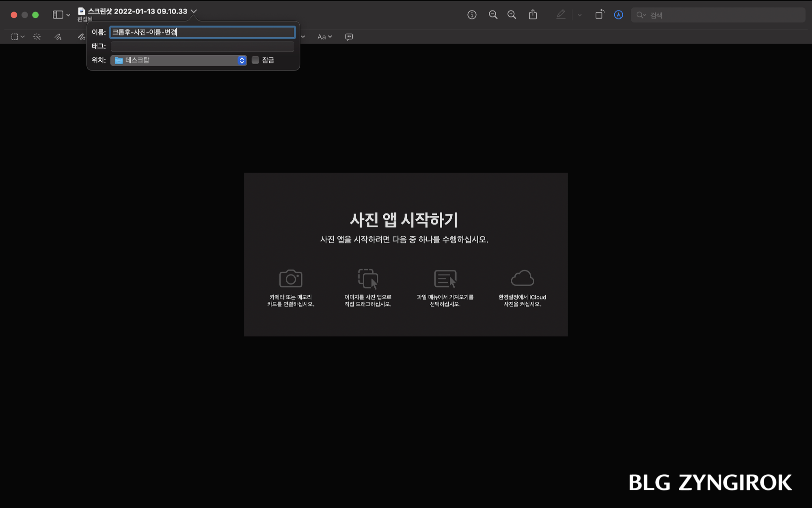Add a note with the speech bubble icon
This screenshot has height=508, width=812.
point(348,37)
